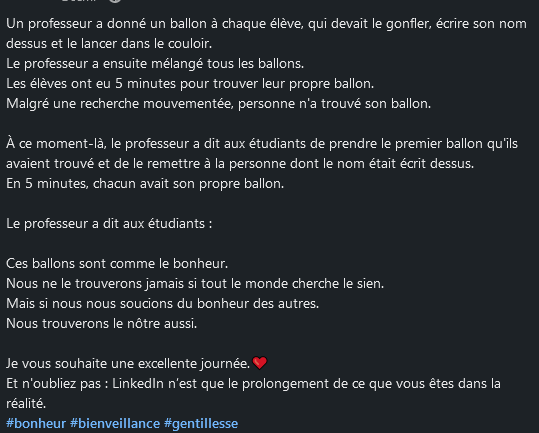Open the #gentillesse hashtag link
Image resolution: width=539 pixels, height=433 pixels.
pyautogui.click(x=201, y=423)
